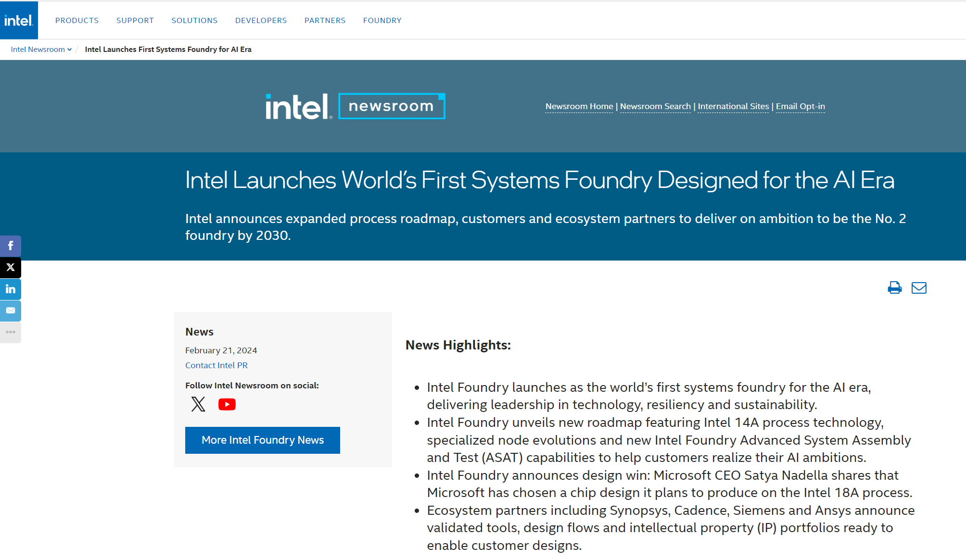966x560 pixels.
Task: Email article using envelope icon
Action: [919, 287]
